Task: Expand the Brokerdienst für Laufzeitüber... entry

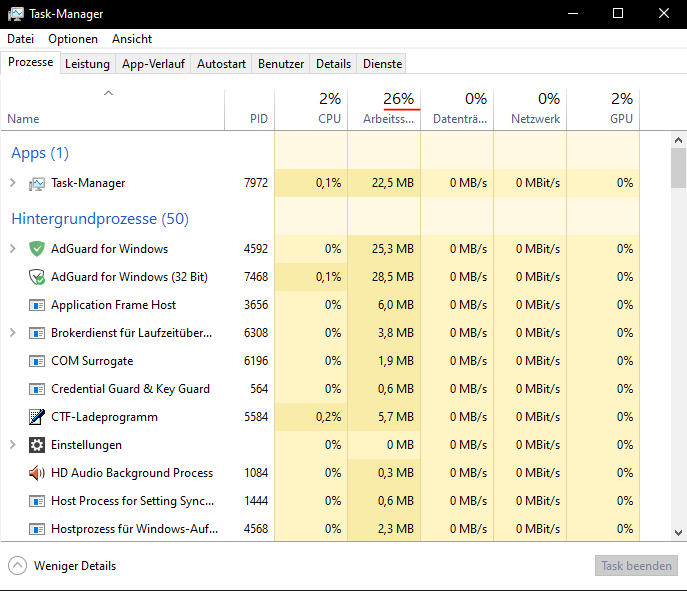Action: tap(12, 333)
